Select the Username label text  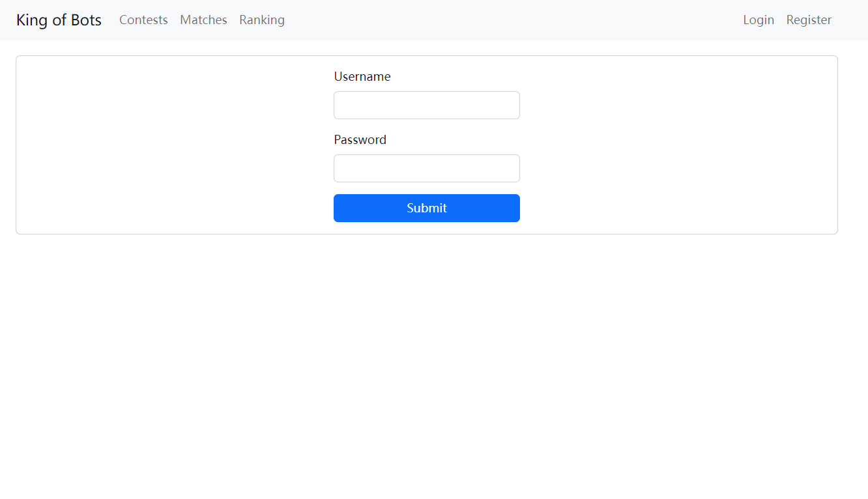click(x=362, y=76)
